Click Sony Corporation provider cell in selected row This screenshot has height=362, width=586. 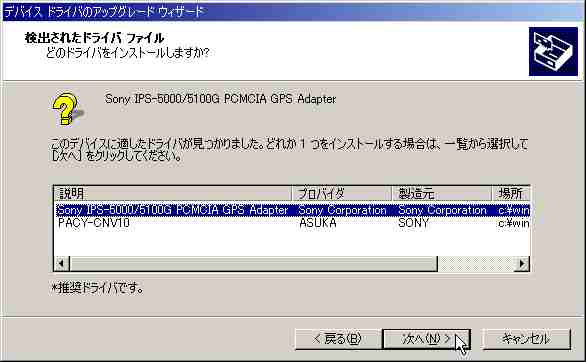click(x=342, y=210)
